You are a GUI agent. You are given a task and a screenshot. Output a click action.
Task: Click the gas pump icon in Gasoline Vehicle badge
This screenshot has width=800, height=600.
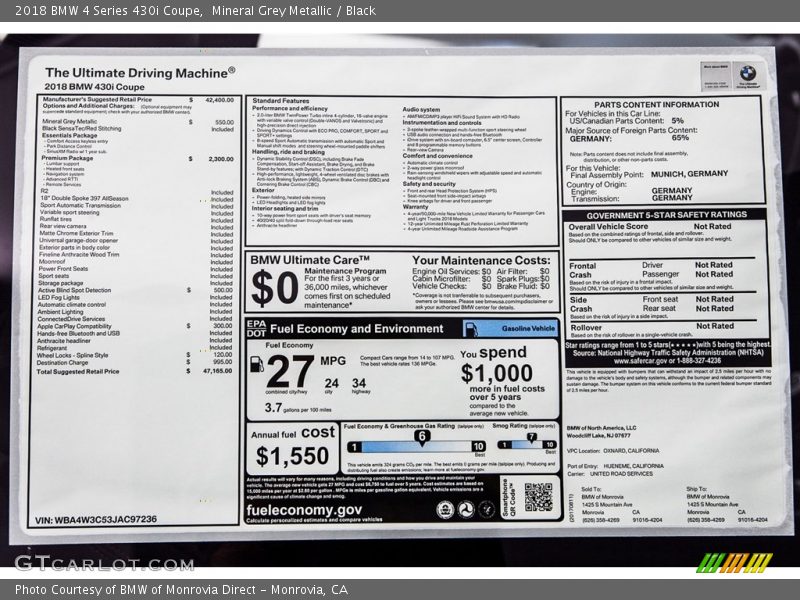point(471,329)
